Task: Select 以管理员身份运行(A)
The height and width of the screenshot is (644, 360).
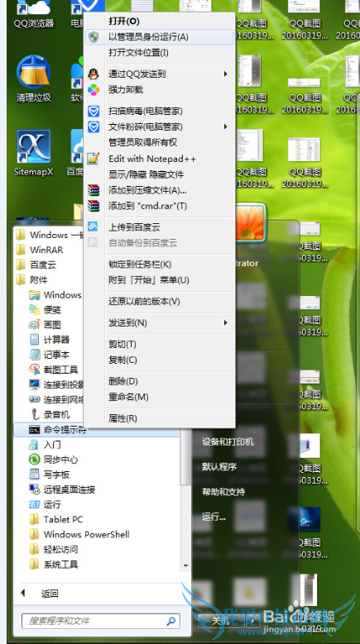Action: (x=160, y=37)
